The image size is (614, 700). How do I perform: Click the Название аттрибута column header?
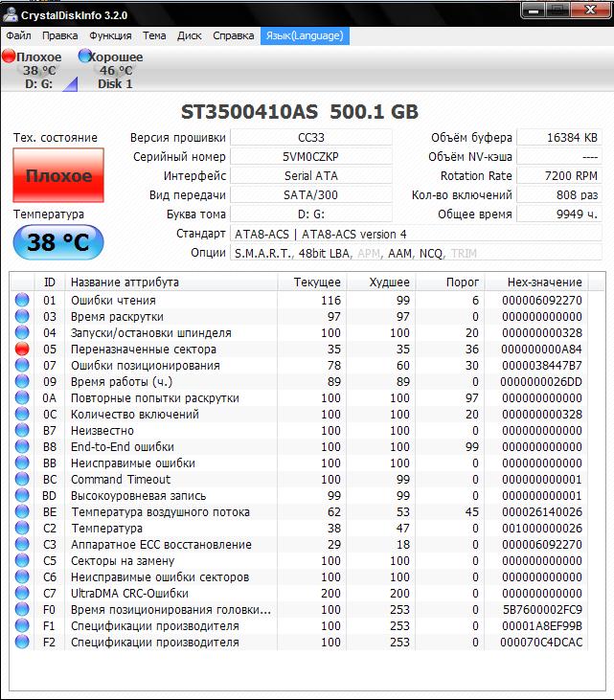171,282
